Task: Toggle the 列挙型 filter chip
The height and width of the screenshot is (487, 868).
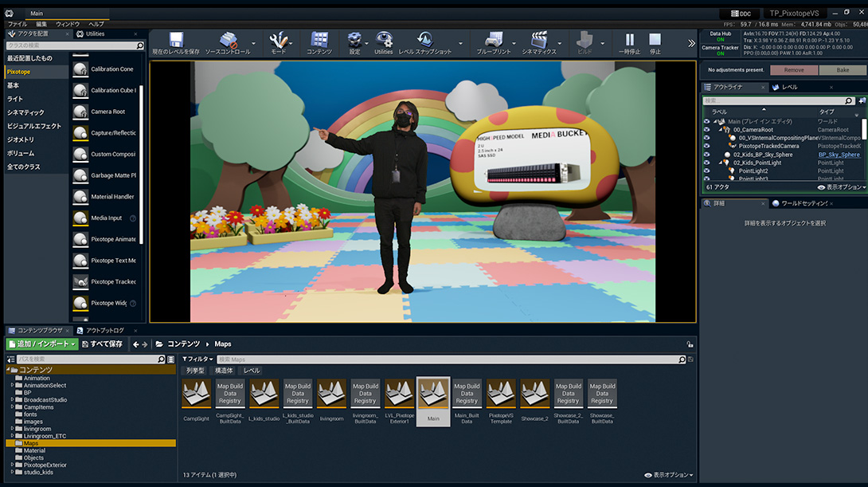Action: pyautogui.click(x=195, y=371)
